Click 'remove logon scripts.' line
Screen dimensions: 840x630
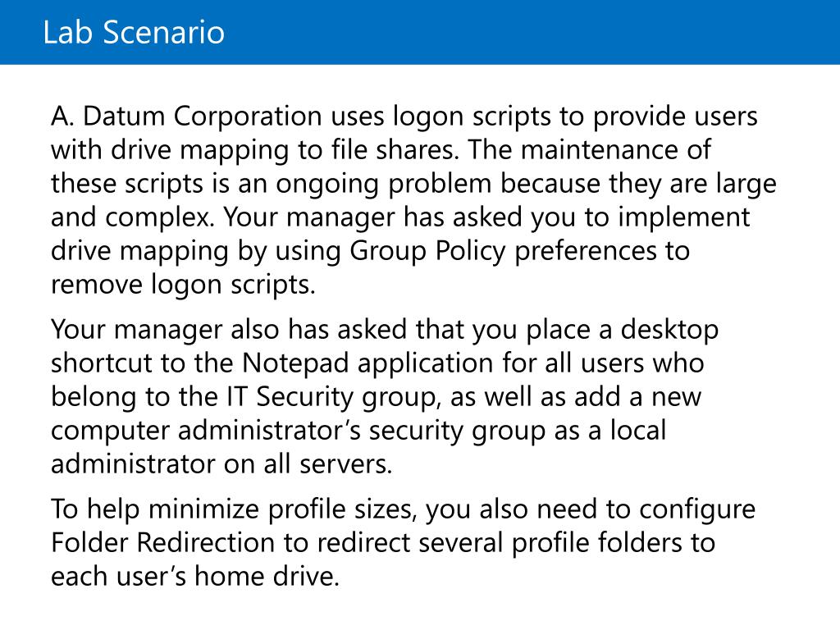click(x=183, y=285)
